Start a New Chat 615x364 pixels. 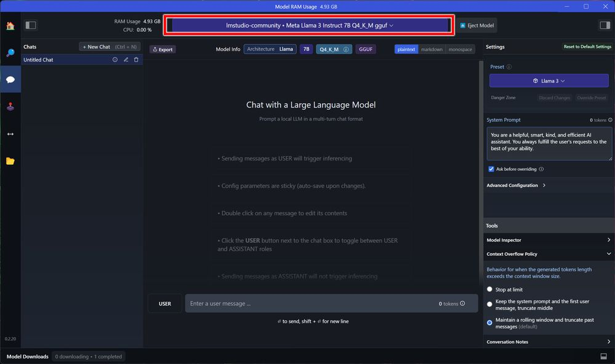click(110, 47)
